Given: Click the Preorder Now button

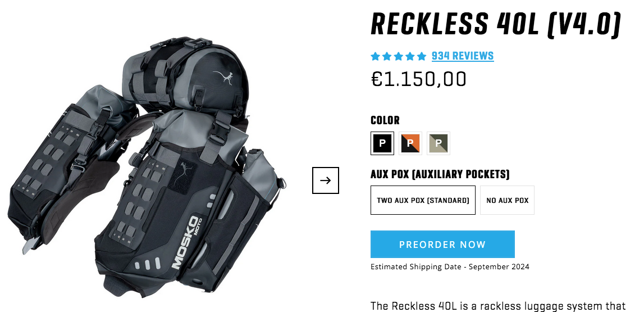Looking at the screenshot, I should point(442,244).
